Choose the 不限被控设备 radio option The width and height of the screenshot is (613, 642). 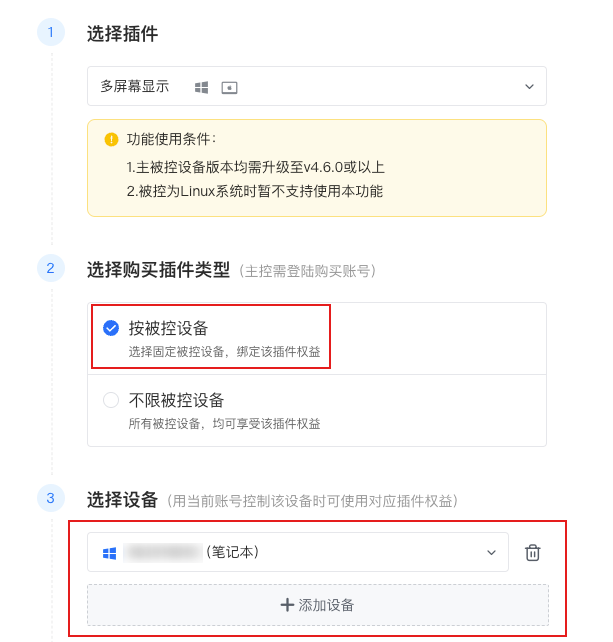(x=111, y=400)
